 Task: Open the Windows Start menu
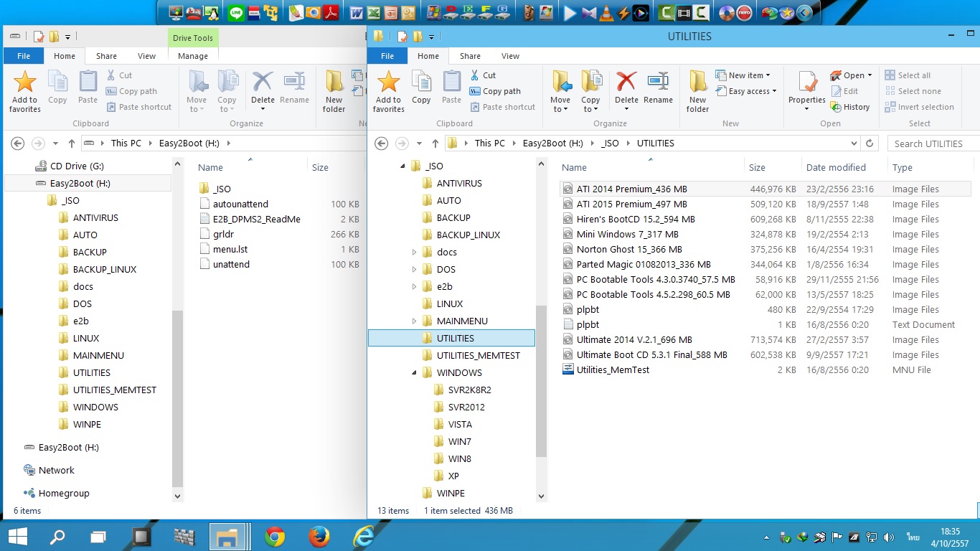18,536
